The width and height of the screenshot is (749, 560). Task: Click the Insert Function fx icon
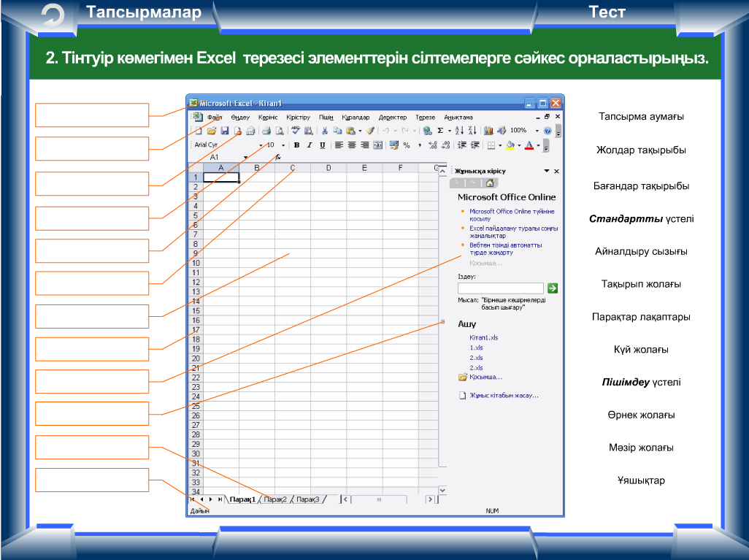tap(278, 157)
